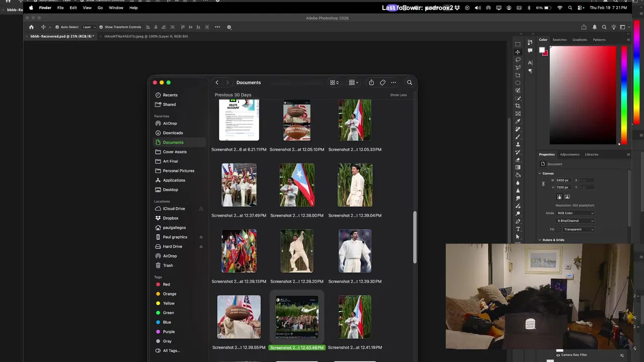Open Spotlight search in the menu bar

click(x=570, y=8)
